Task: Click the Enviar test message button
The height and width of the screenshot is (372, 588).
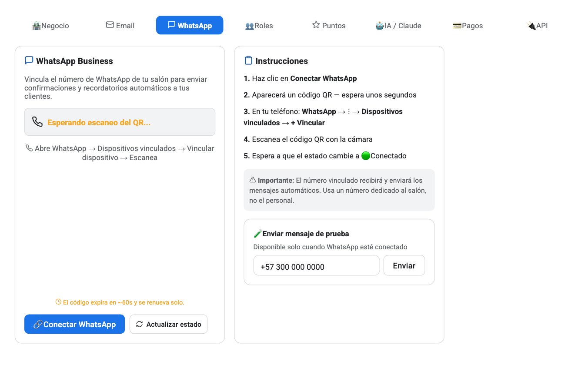Action: 404,265
